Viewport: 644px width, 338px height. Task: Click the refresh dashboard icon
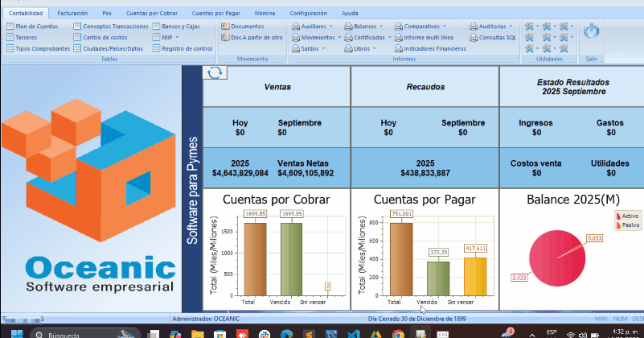click(215, 73)
